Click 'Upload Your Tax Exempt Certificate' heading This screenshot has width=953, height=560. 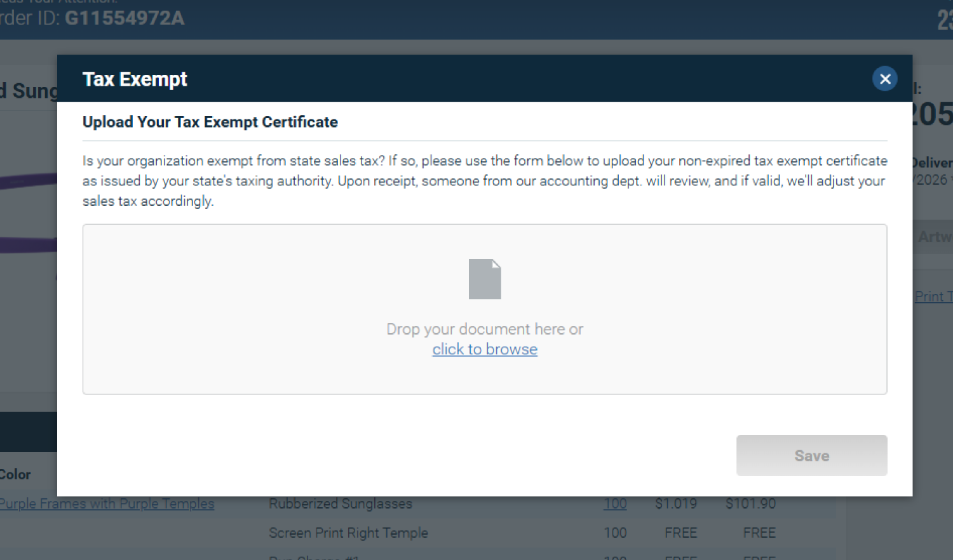click(x=210, y=122)
